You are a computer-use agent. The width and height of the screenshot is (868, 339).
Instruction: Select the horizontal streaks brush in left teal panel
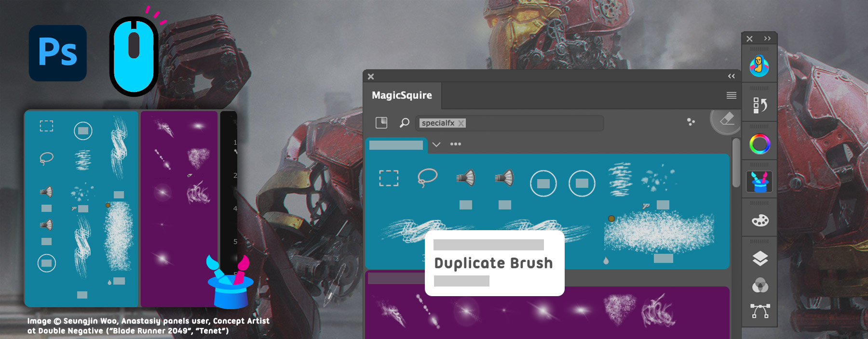[x=83, y=160]
